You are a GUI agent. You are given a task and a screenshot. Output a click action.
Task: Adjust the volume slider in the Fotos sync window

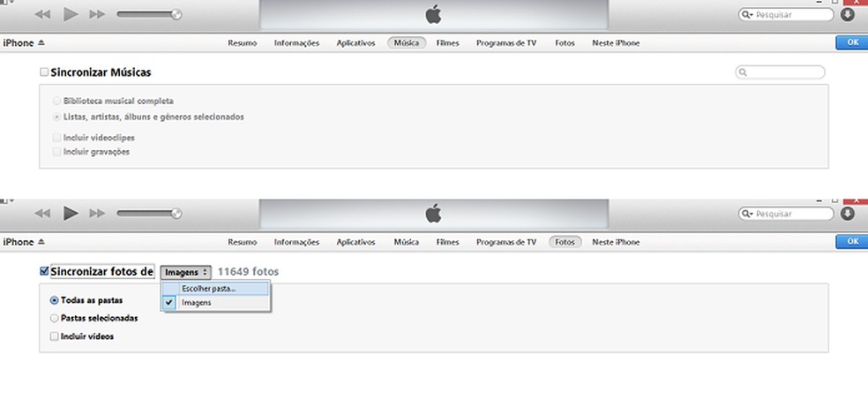149,214
